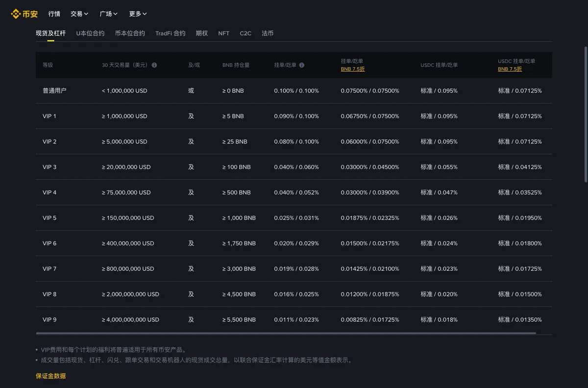The width and height of the screenshot is (588, 388).
Task: Open the 保证金数据 link
Action: [x=50, y=376]
